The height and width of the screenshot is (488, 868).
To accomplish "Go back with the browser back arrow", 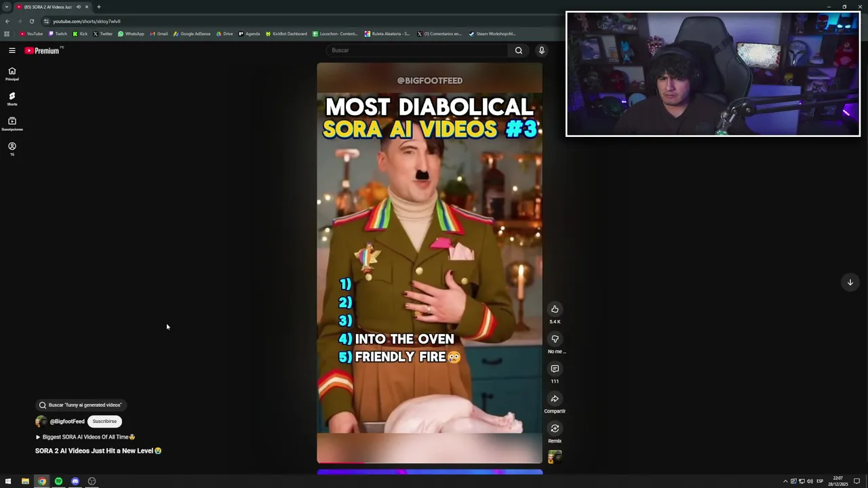I will pyautogui.click(x=7, y=21).
